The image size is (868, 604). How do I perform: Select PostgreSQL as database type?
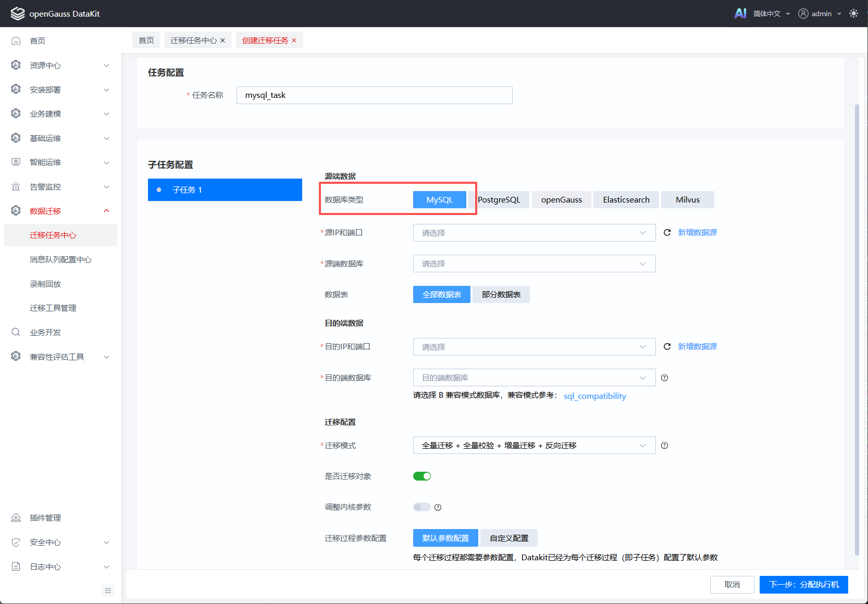499,200
